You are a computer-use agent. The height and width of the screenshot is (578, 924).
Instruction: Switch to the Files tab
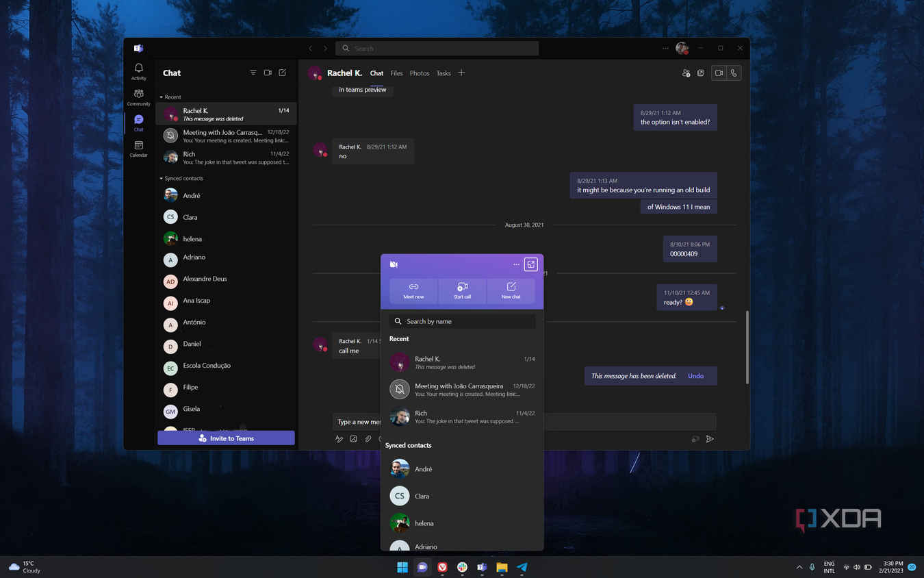[396, 73]
